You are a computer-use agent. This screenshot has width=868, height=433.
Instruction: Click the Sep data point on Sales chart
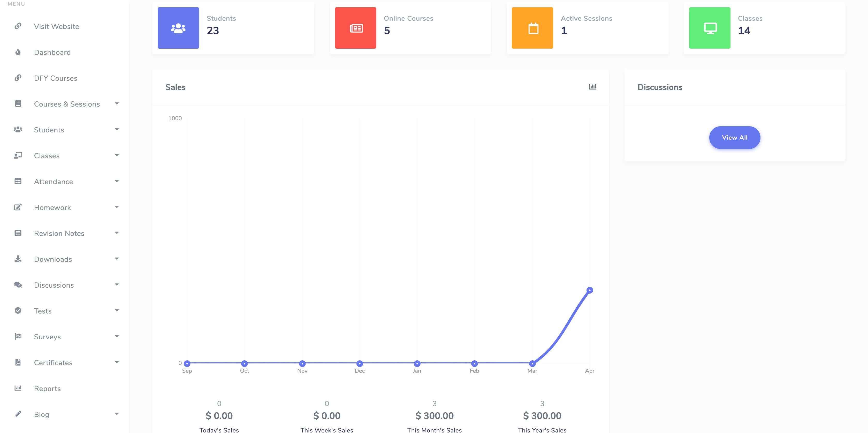pos(187,363)
